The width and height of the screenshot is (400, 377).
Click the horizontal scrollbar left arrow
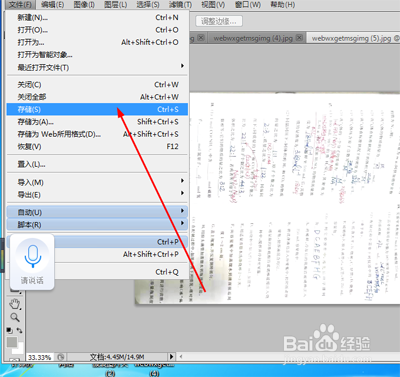coord(181,357)
